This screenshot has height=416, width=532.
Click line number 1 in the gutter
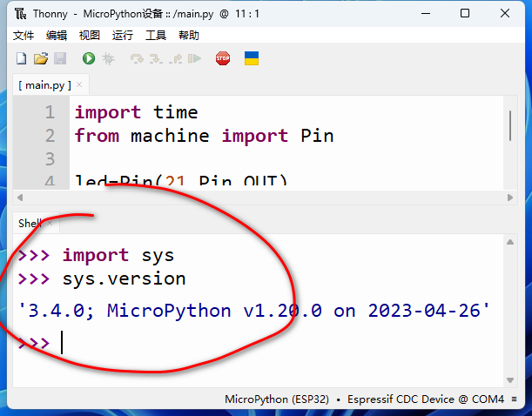coord(50,112)
